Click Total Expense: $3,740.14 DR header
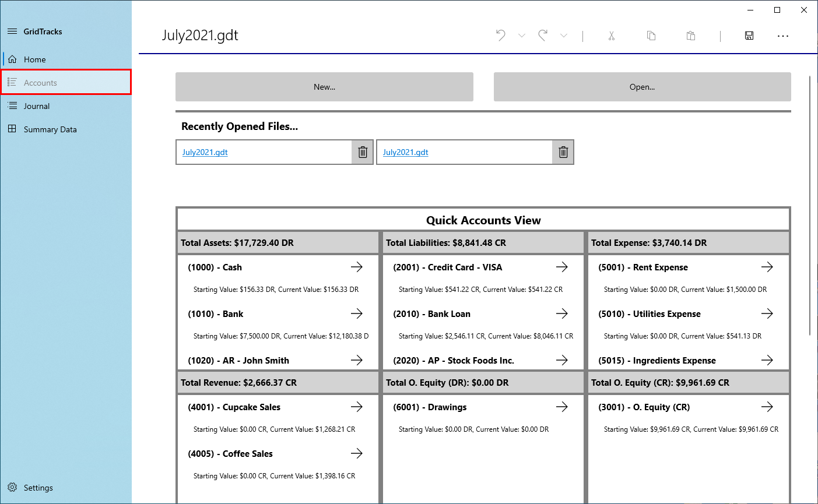Viewport: 818px width, 504px height. pos(689,243)
